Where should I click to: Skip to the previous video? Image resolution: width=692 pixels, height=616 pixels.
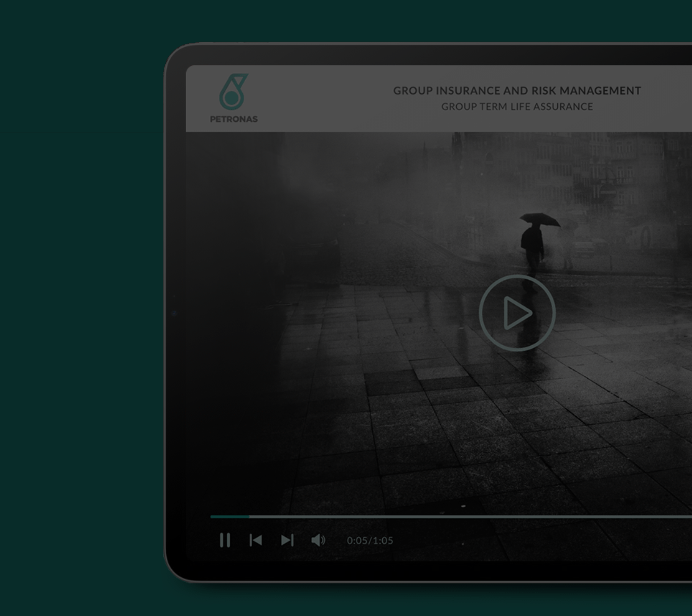click(x=256, y=540)
